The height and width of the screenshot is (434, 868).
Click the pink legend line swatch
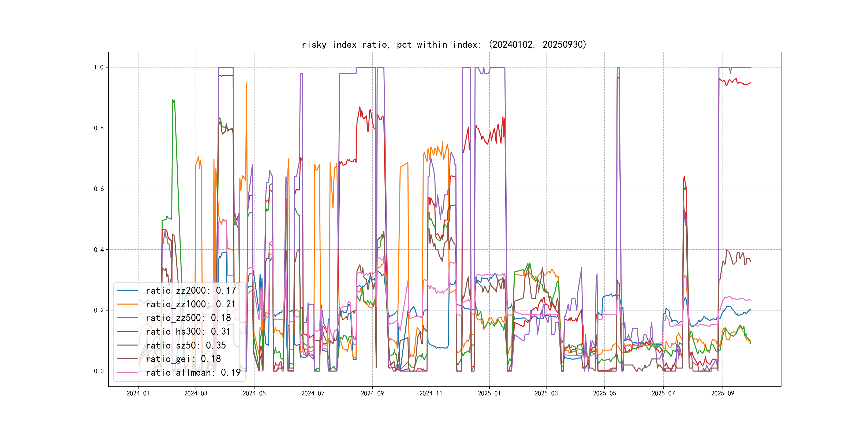point(128,373)
